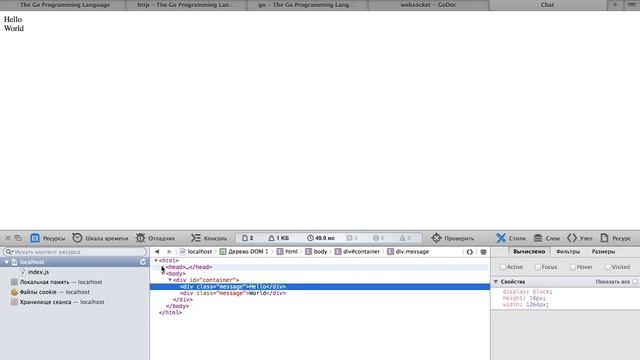Open the Узел (Node) sidebar
Viewport: 640px width, 360px height.
tap(580, 238)
